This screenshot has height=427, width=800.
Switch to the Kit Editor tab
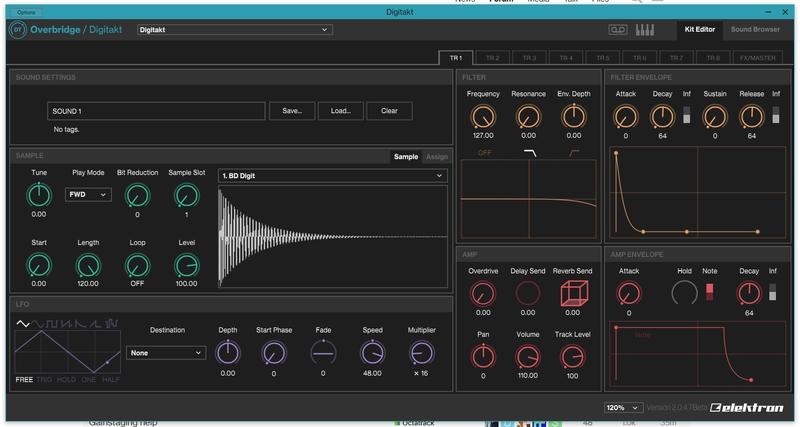click(x=699, y=30)
